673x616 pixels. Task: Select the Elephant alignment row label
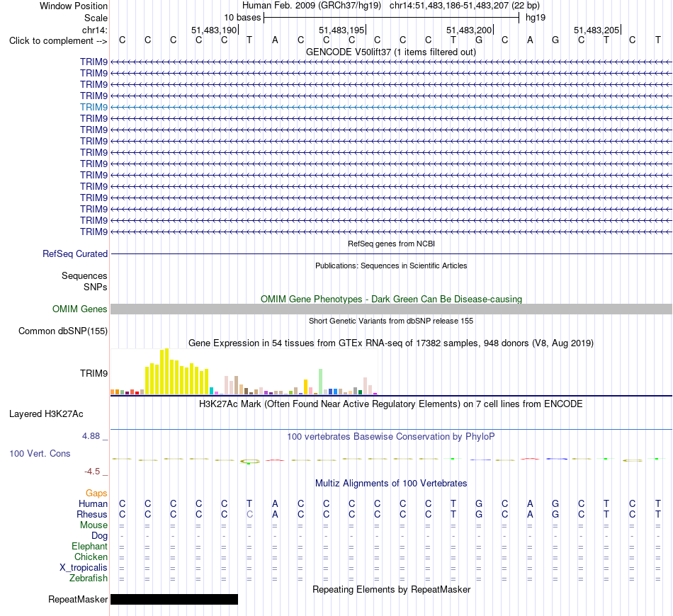89,546
